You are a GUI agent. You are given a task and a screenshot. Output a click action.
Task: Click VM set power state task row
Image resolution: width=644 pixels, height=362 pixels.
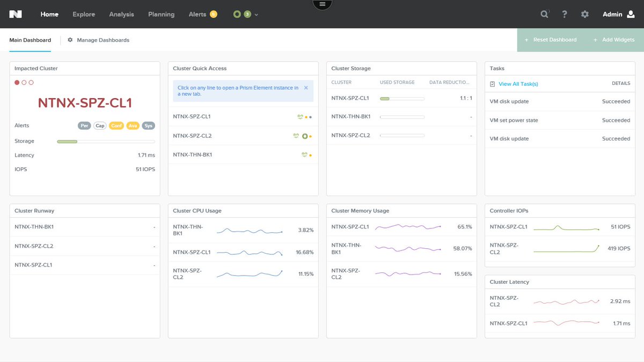[560, 120]
